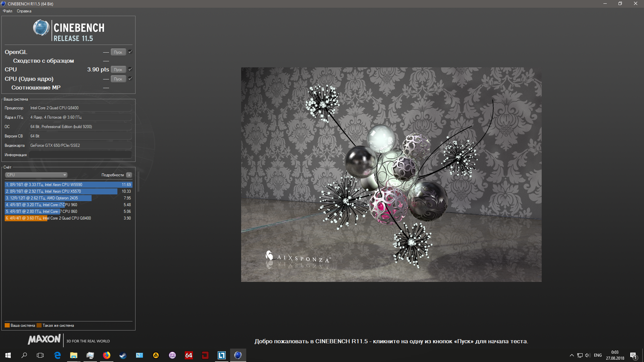644x362 pixels.
Task: Click the panel resize grip beside the ranking
Action: [138, 181]
